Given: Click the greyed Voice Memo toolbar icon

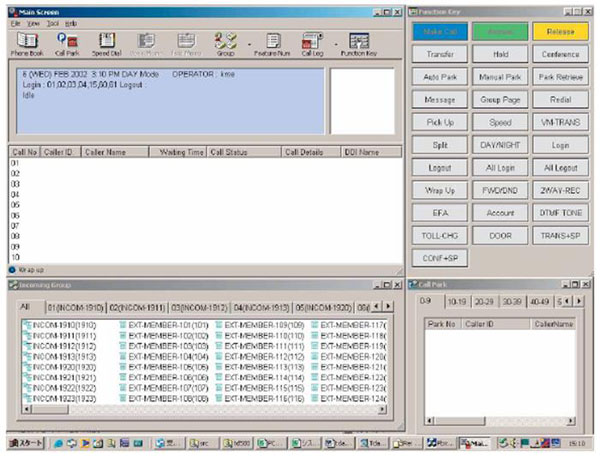Looking at the screenshot, I should coord(146,44).
